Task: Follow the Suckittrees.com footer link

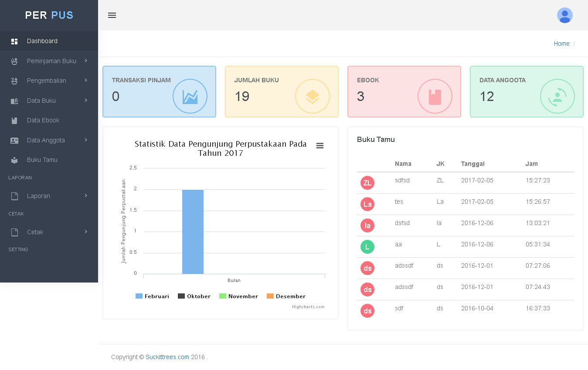Action: pyautogui.click(x=167, y=357)
